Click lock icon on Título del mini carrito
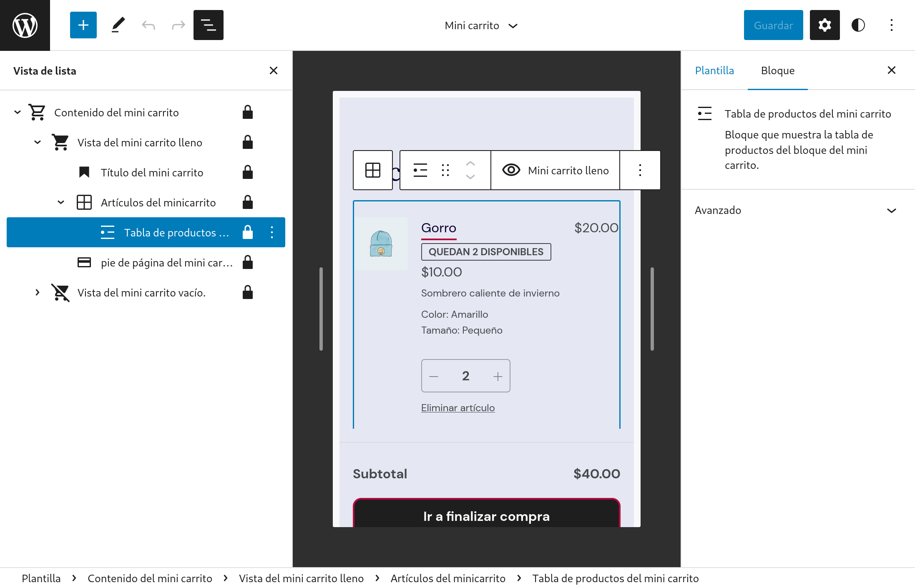 (x=248, y=172)
